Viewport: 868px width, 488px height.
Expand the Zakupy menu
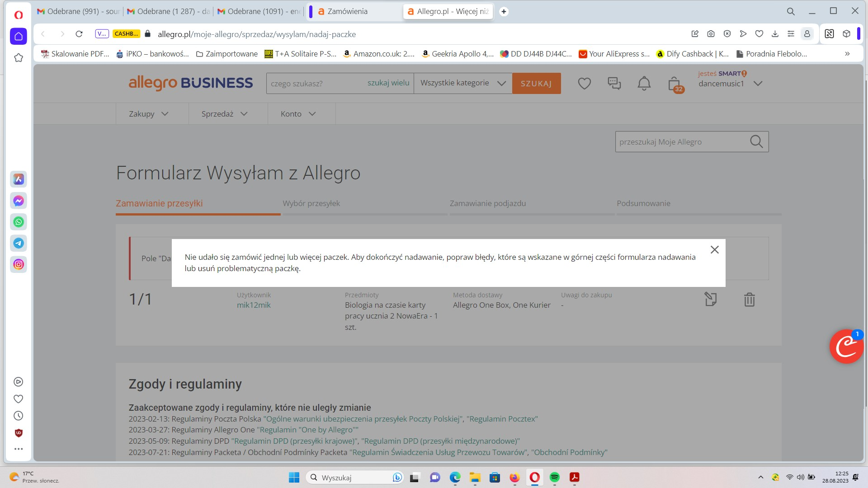(x=147, y=113)
